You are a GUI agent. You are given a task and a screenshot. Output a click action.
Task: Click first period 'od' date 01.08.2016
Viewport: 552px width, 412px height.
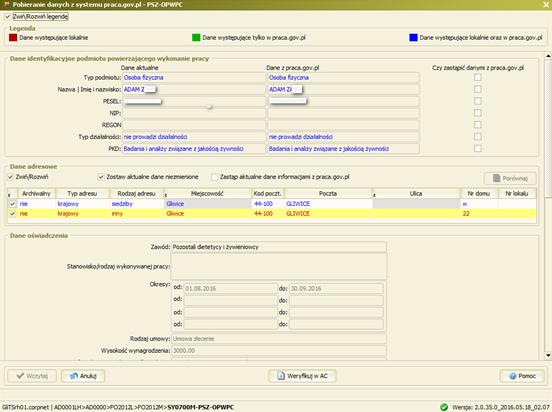[x=230, y=288]
